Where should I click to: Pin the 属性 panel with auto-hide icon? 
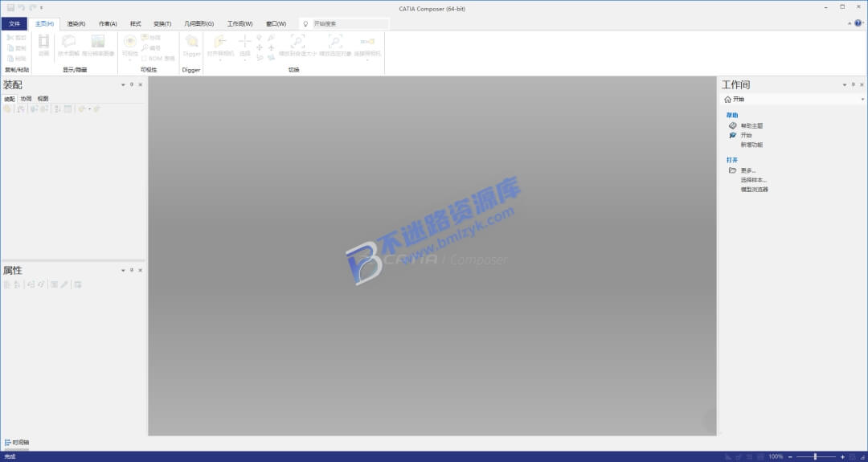coord(132,270)
